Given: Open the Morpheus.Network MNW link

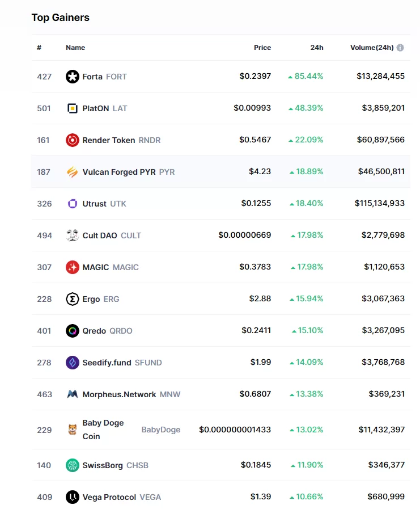Looking at the screenshot, I should tap(131, 394).
